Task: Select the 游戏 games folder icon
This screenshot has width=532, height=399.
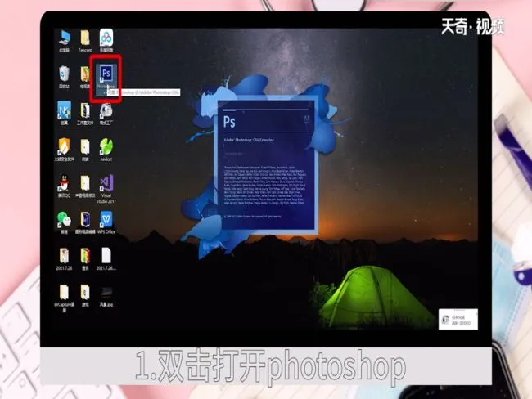Action: pyautogui.click(x=85, y=295)
